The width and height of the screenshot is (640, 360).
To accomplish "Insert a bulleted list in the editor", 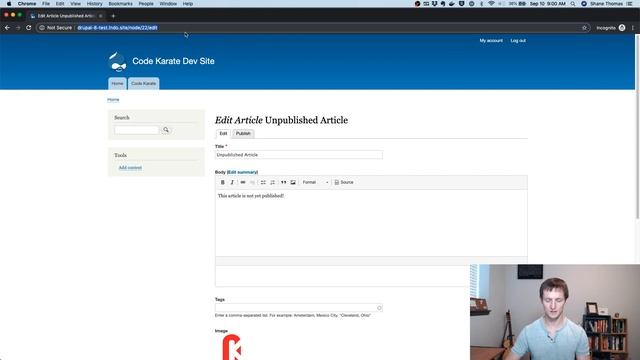I will [x=263, y=182].
